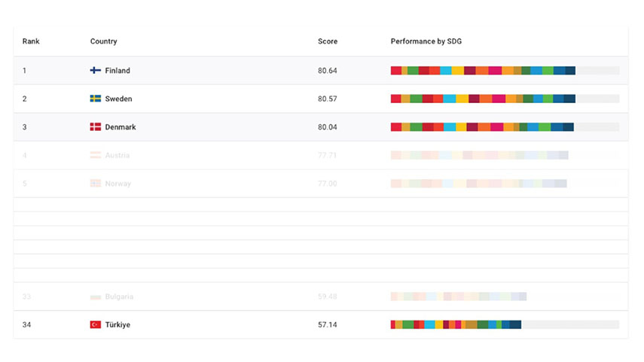Sort by the Country column header

[x=103, y=41]
